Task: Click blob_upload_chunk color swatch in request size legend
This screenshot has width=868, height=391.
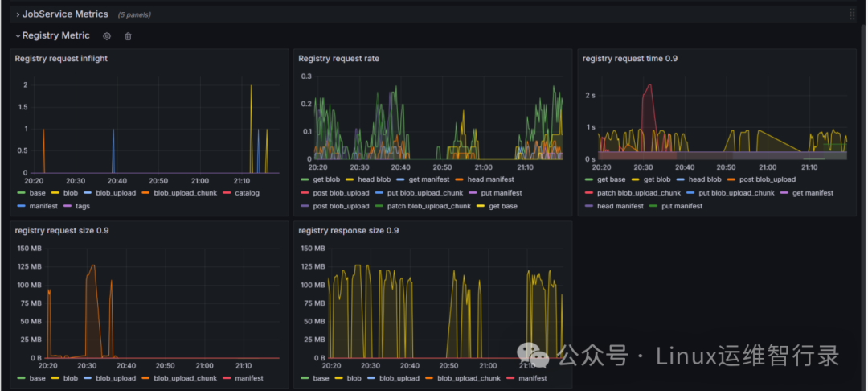Action: tap(145, 378)
